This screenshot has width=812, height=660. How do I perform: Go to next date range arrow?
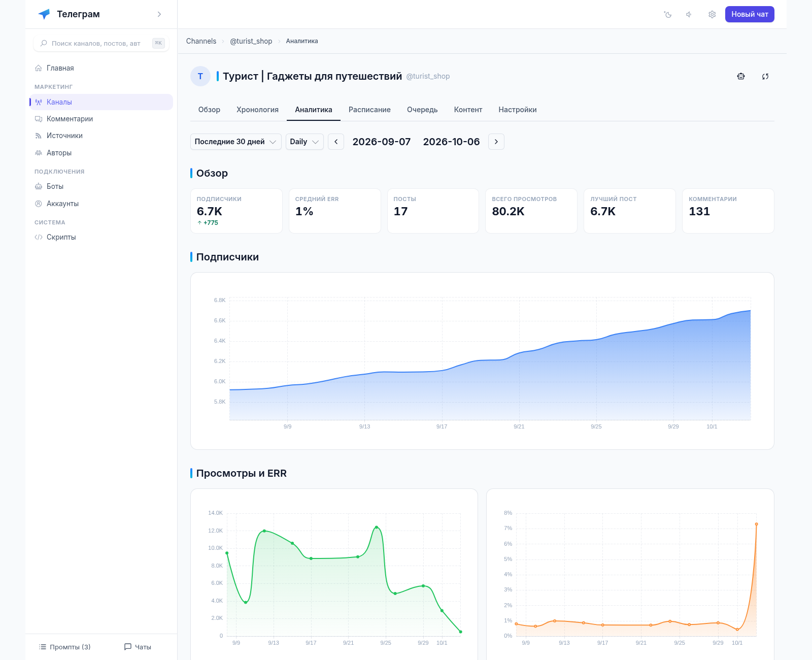pos(496,142)
